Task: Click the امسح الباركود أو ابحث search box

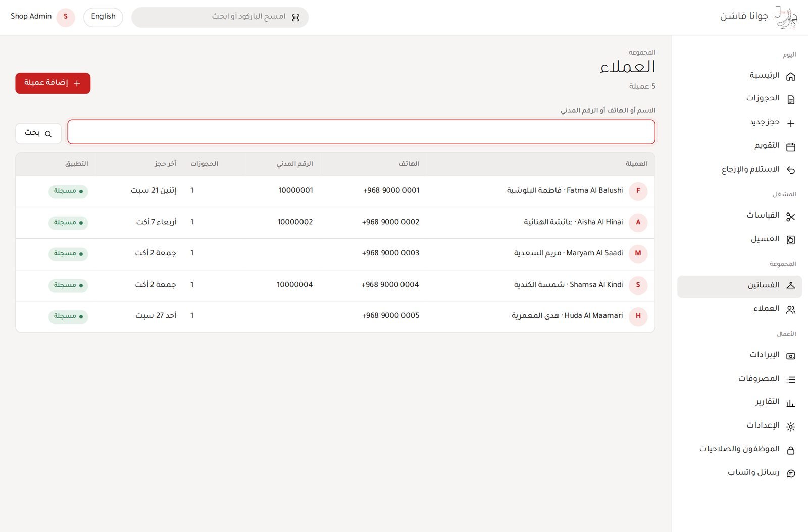Action: 220,17
